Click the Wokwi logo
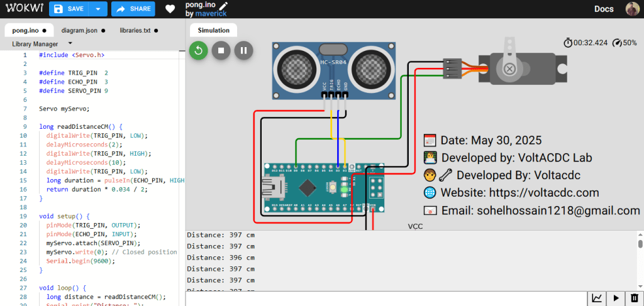This screenshot has width=644, height=306. tap(24, 9)
